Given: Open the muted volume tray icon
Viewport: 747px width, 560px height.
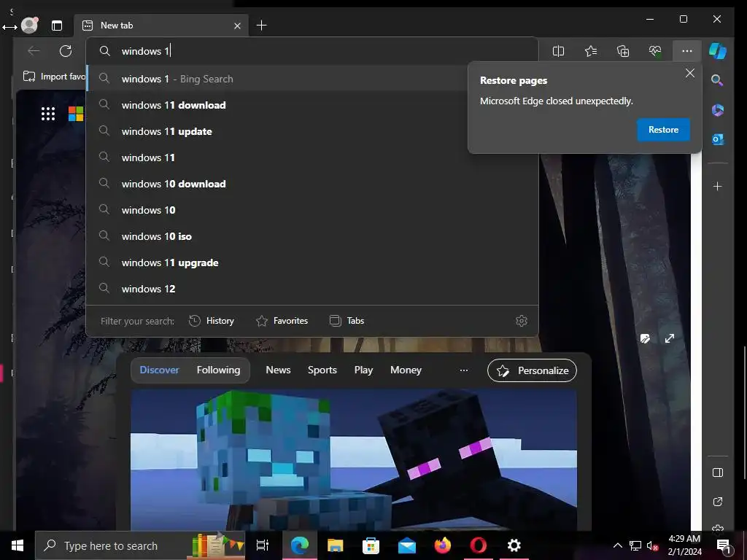Looking at the screenshot, I should coord(652,545).
